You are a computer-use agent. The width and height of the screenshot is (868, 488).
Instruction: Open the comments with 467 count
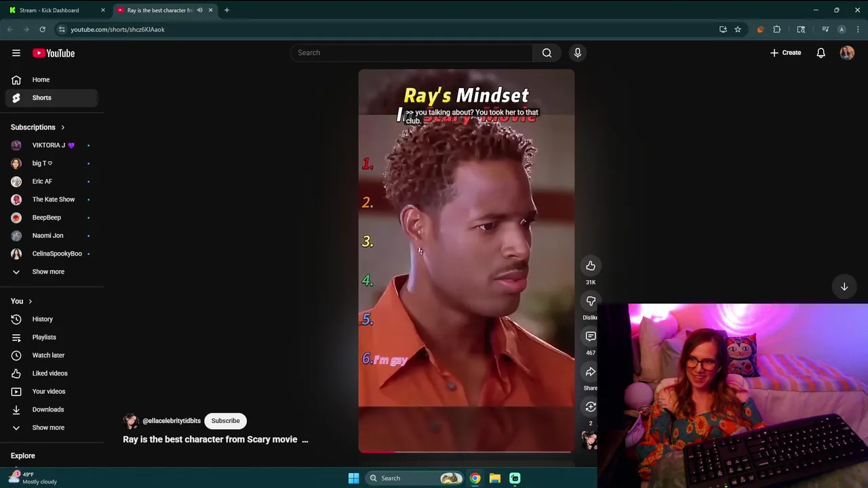point(591,336)
